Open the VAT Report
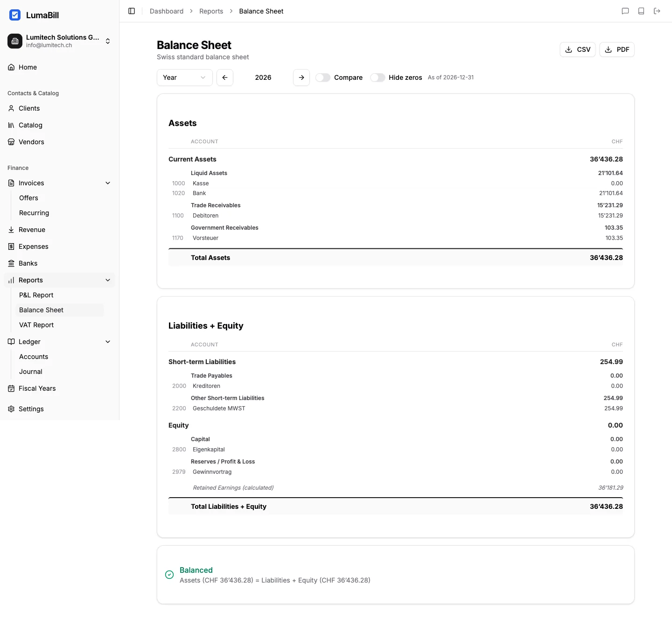The image size is (672, 619). pyautogui.click(x=36, y=325)
